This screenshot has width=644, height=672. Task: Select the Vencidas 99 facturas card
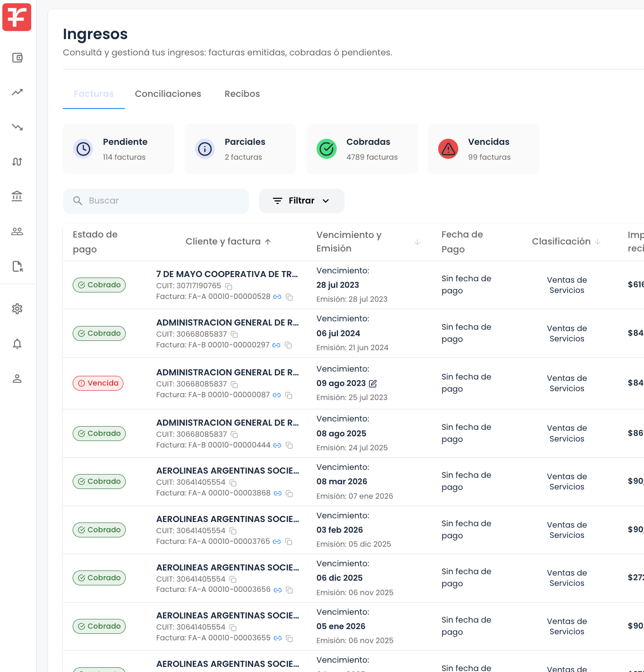483,149
